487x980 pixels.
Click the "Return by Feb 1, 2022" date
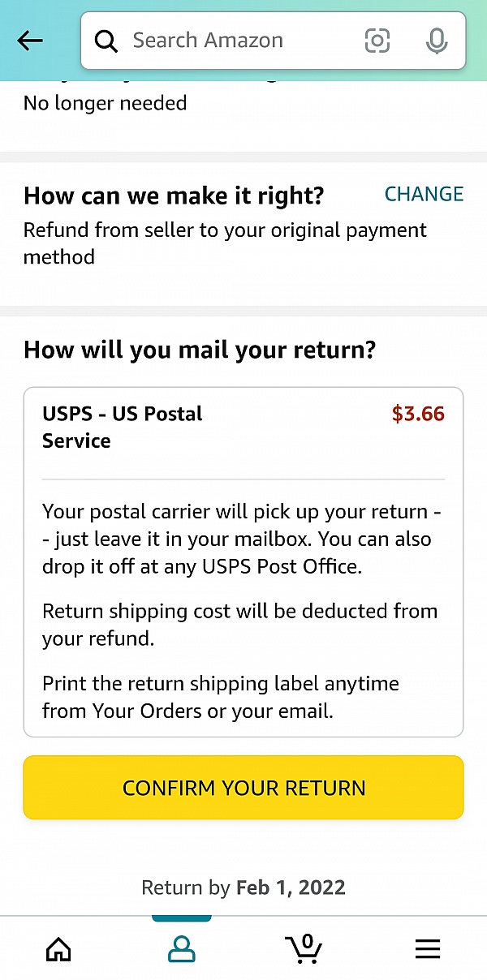[243, 888]
